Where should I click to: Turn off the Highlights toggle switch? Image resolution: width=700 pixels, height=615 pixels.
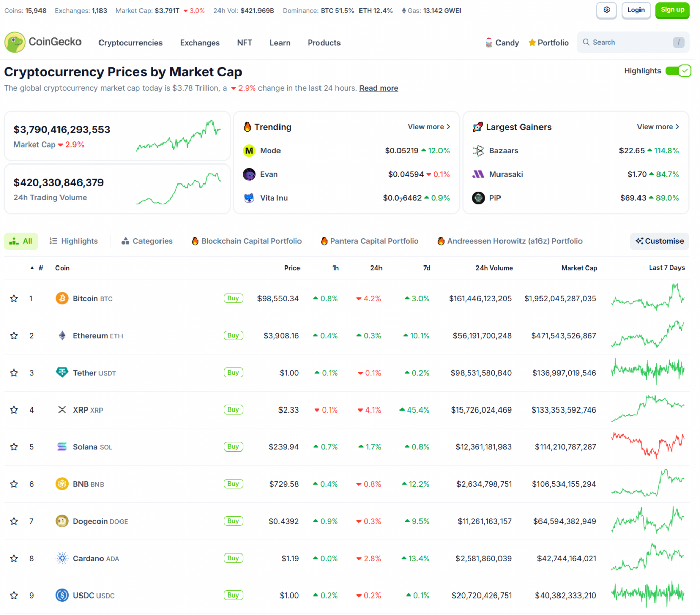point(677,71)
